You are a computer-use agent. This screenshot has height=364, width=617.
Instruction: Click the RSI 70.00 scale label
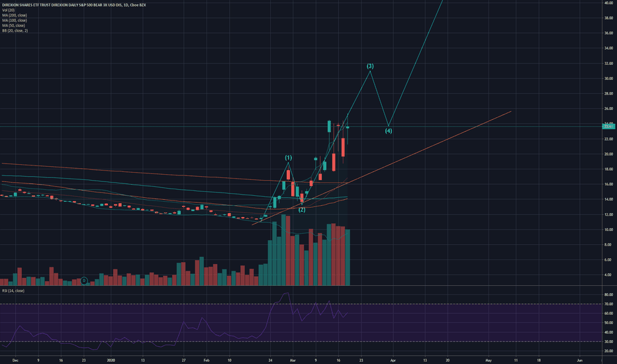point(608,304)
